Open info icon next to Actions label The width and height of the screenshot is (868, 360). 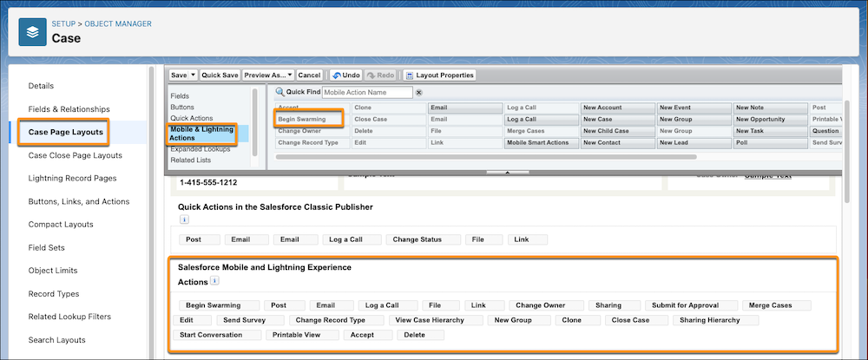coord(214,281)
